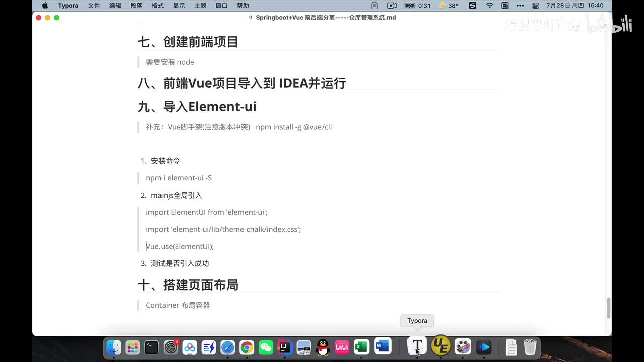This screenshot has height=362, width=644.
Task: Open WeChat from the dock
Action: tap(266, 347)
